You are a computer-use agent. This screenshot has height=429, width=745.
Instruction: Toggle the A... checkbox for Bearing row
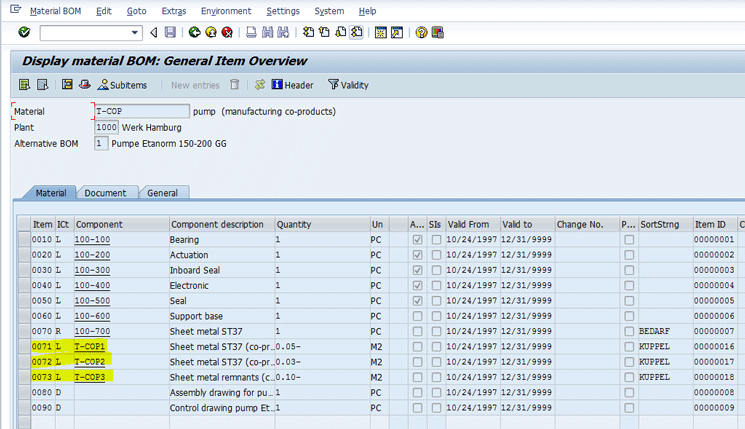point(417,241)
